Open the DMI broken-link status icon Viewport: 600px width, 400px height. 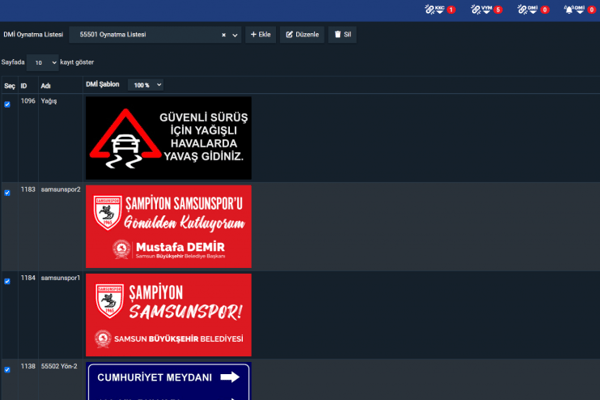click(x=528, y=10)
